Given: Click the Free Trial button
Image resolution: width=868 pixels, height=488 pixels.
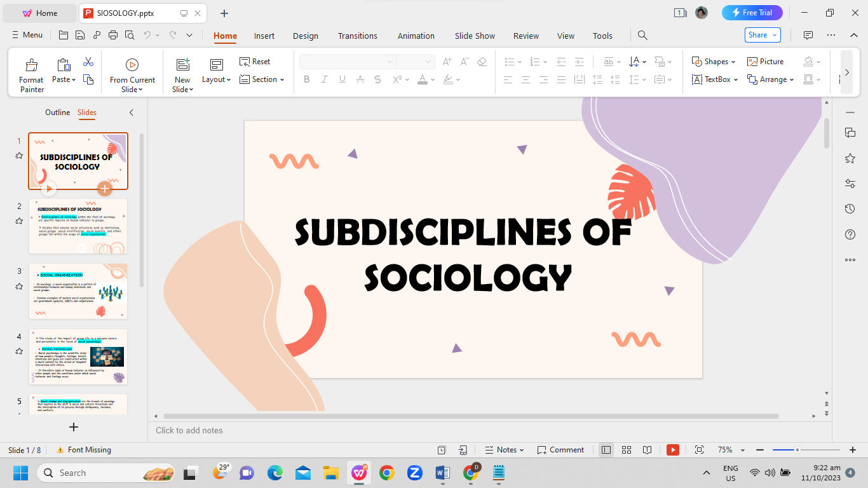Looking at the screenshot, I should coord(752,13).
